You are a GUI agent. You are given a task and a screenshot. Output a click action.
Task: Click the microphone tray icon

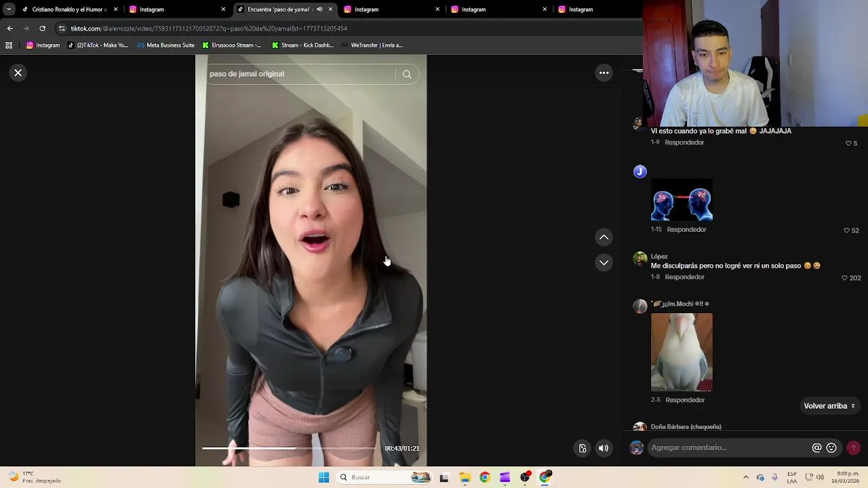[774, 477]
